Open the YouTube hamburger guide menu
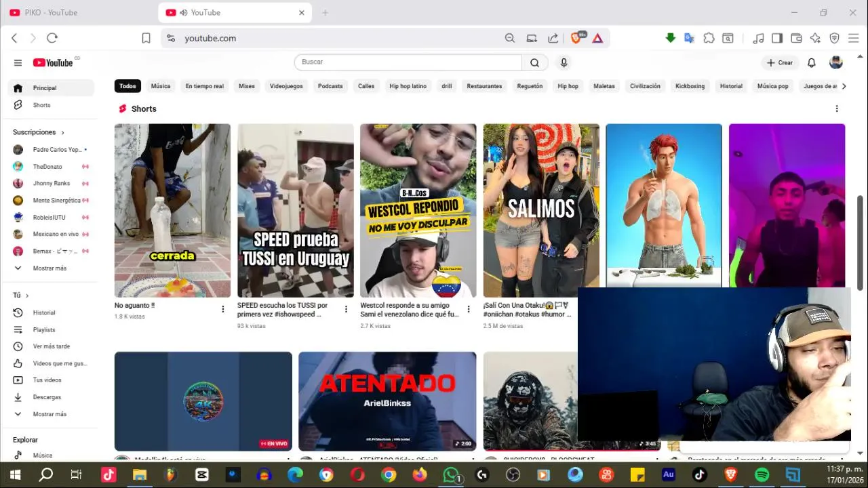Image resolution: width=868 pixels, height=488 pixels. pos(18,62)
